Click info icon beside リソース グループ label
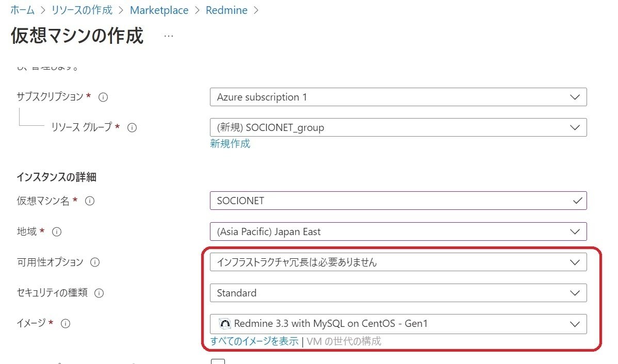This screenshot has width=618, height=364. coord(132,127)
